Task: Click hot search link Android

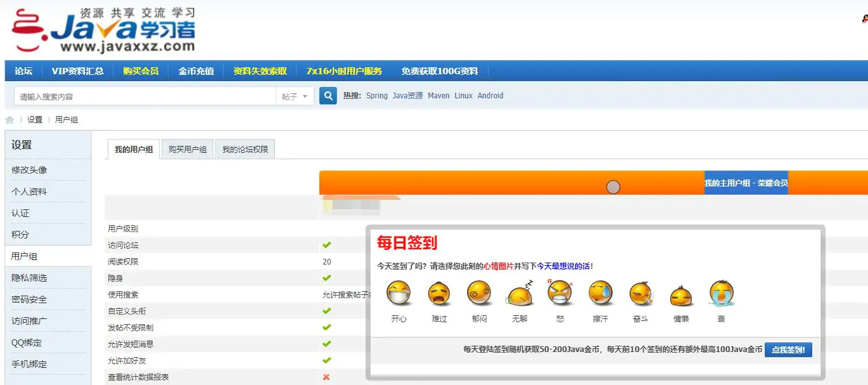Action: (490, 96)
